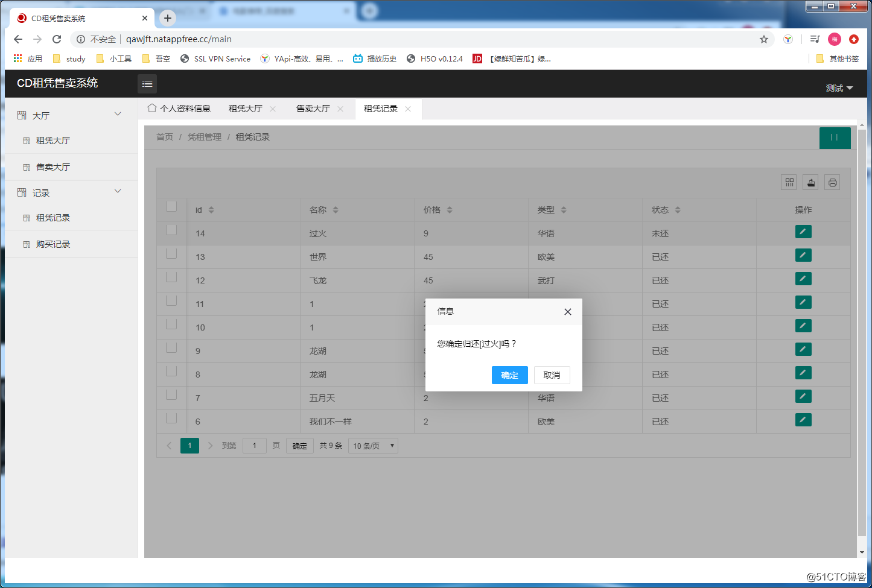
Task: Click the sidebar collapse hamburger icon
Action: coord(147,84)
